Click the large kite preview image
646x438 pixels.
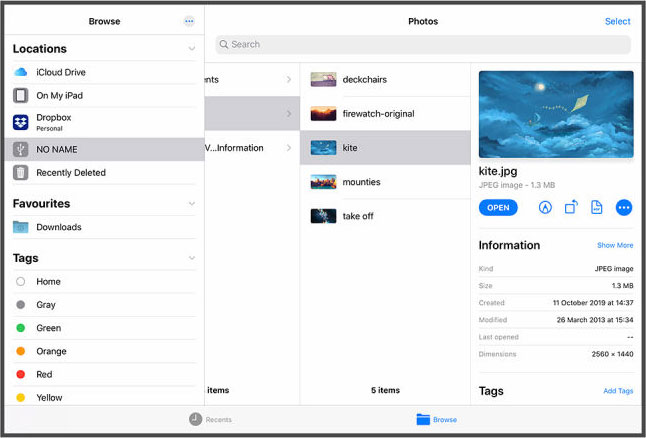556,114
